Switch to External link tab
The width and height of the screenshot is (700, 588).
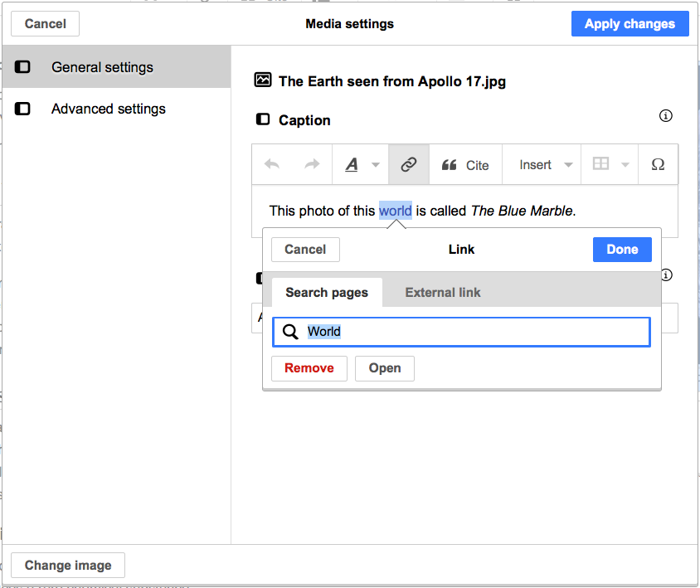[442, 293]
